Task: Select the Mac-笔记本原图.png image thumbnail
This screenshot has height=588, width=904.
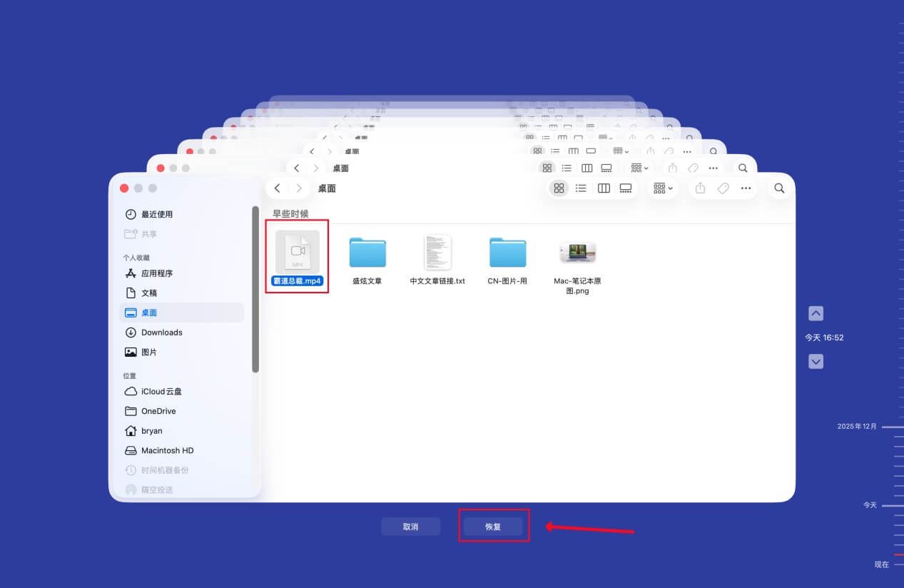Action: 578,253
